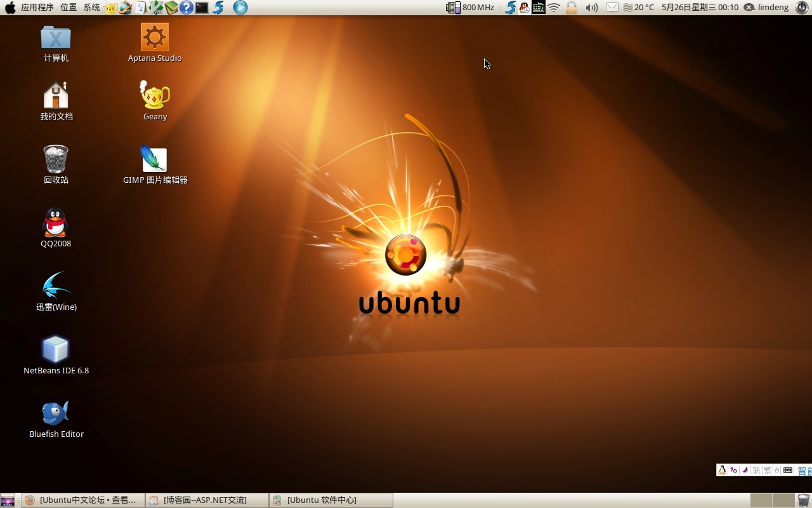Switch to the second workspace in the pager

pos(783,500)
